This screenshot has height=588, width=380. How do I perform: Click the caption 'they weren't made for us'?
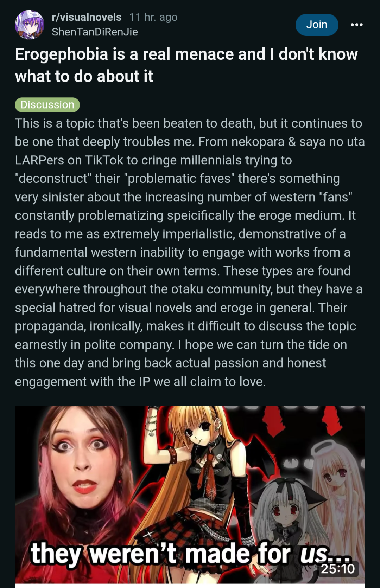pyautogui.click(x=190, y=554)
